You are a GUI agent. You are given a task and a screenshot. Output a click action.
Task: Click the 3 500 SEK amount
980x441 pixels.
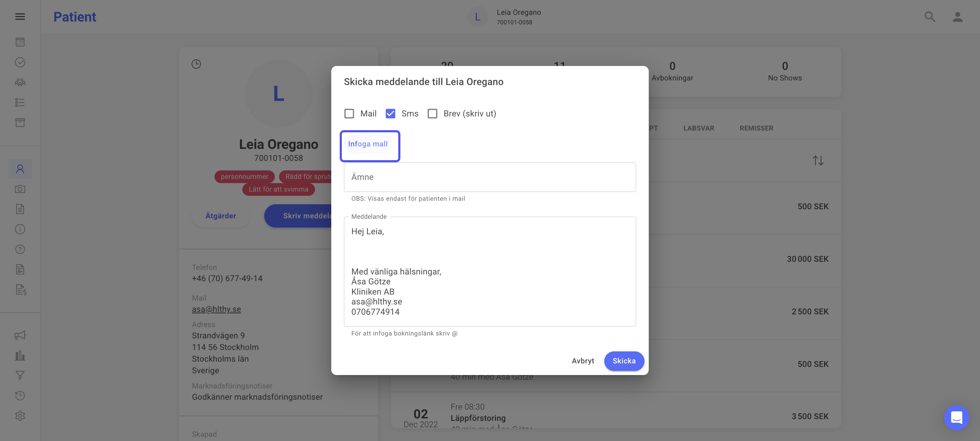(x=810, y=417)
